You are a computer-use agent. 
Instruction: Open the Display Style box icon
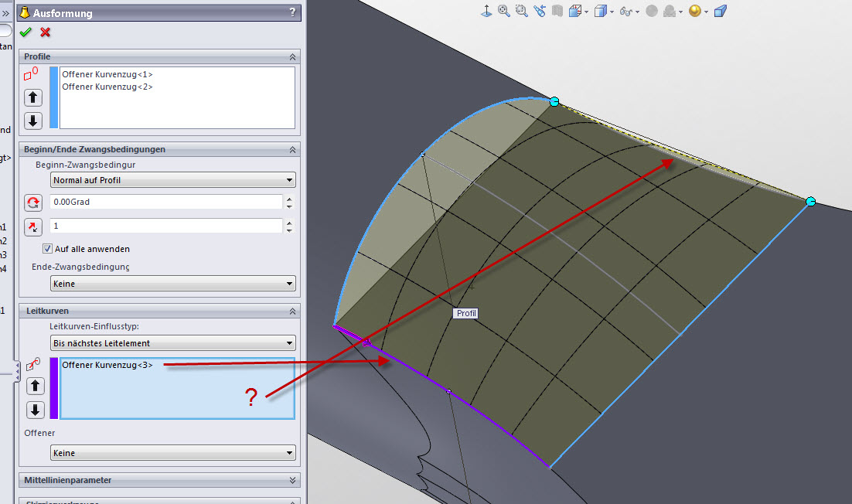(600, 11)
